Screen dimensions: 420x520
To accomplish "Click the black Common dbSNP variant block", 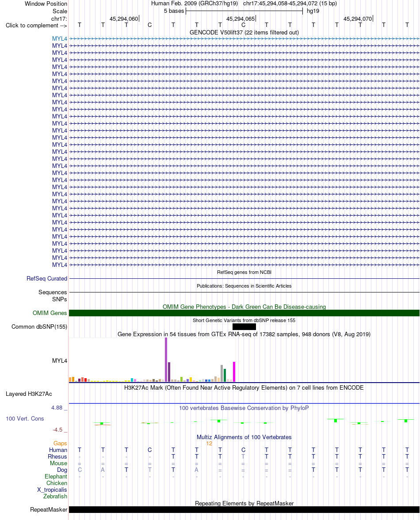I will (244, 326).
